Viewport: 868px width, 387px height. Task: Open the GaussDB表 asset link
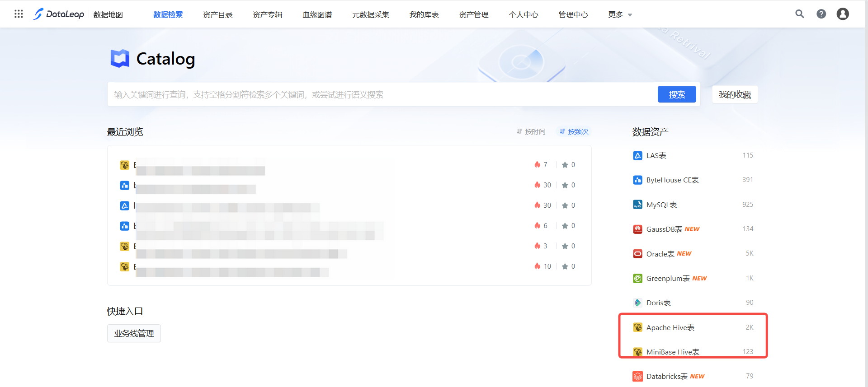(x=665, y=229)
